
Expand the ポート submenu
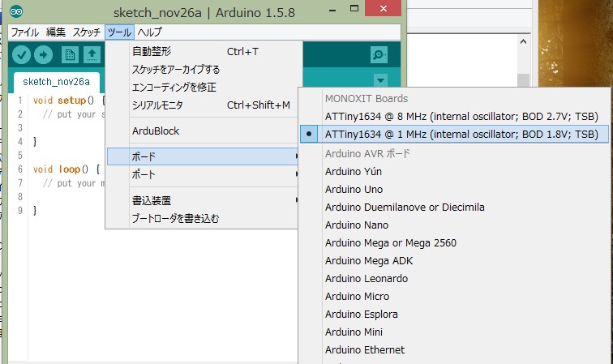(x=203, y=174)
